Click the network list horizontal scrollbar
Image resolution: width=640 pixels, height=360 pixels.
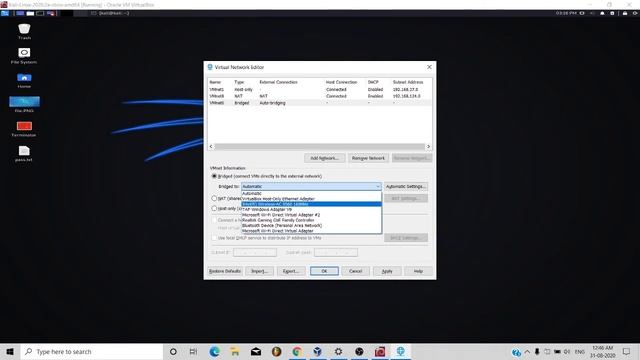point(320,147)
